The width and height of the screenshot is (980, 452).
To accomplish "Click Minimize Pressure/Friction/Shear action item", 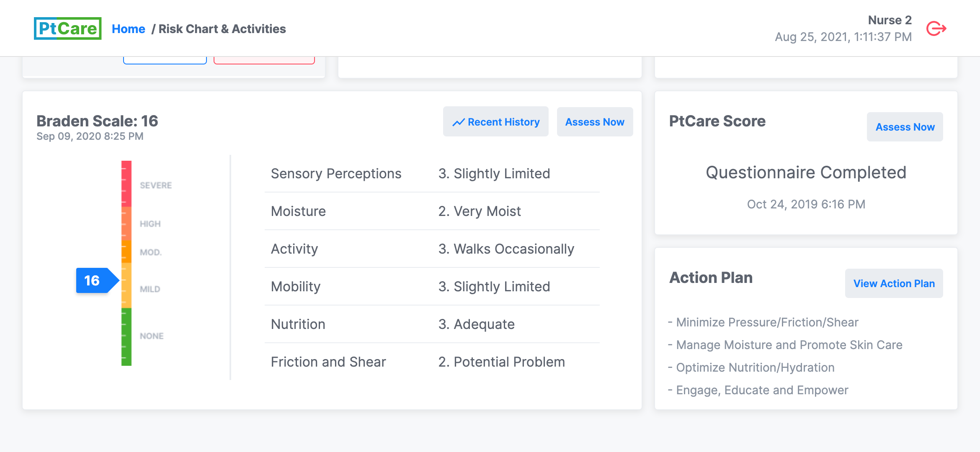I will pos(767,322).
